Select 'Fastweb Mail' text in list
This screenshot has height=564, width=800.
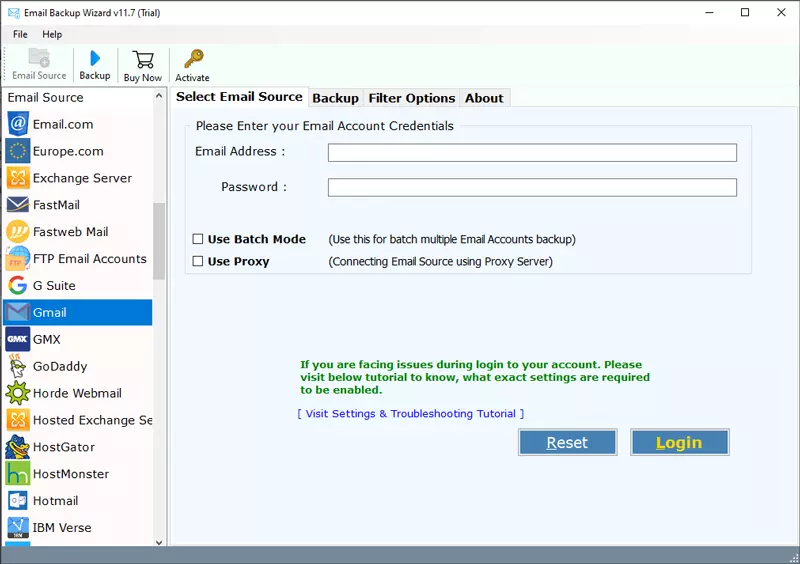(x=70, y=232)
